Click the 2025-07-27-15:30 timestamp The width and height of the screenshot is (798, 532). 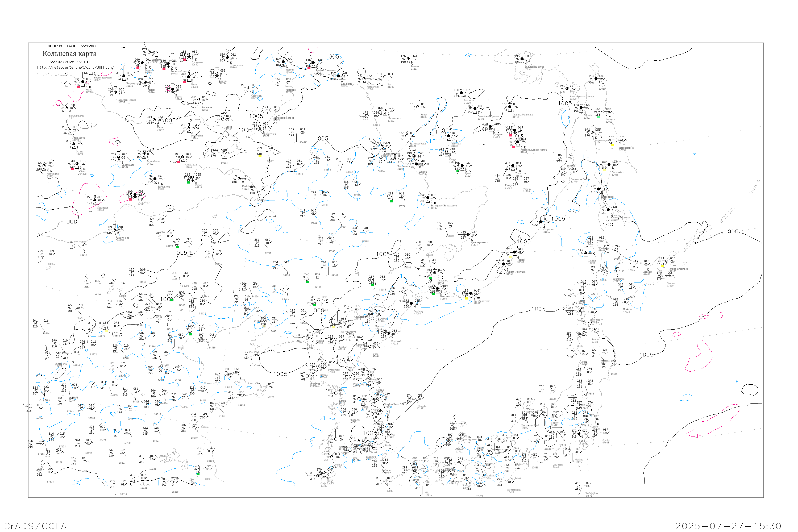coord(728,526)
